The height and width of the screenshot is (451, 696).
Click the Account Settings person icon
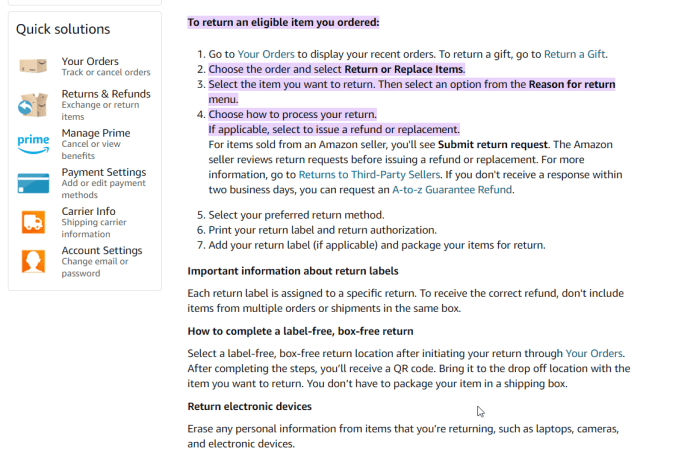click(x=33, y=261)
